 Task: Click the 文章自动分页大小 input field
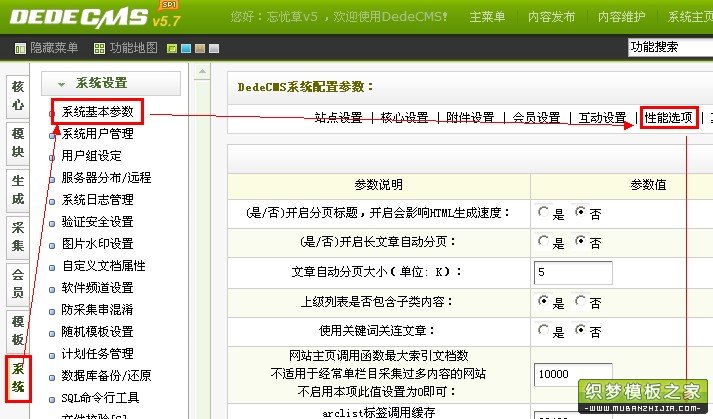point(573,273)
